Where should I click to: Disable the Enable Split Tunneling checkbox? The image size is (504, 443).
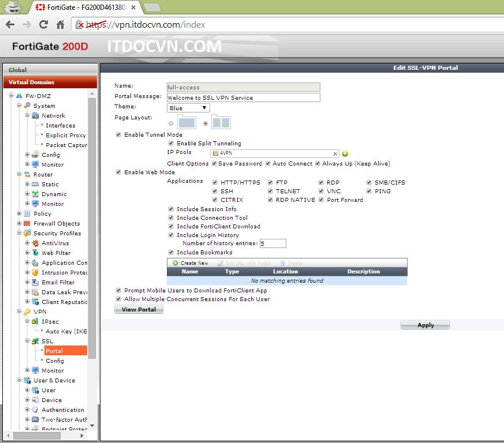tap(171, 143)
